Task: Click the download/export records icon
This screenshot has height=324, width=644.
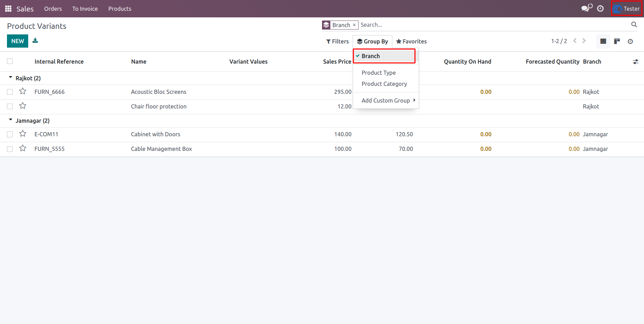Action: coord(35,41)
